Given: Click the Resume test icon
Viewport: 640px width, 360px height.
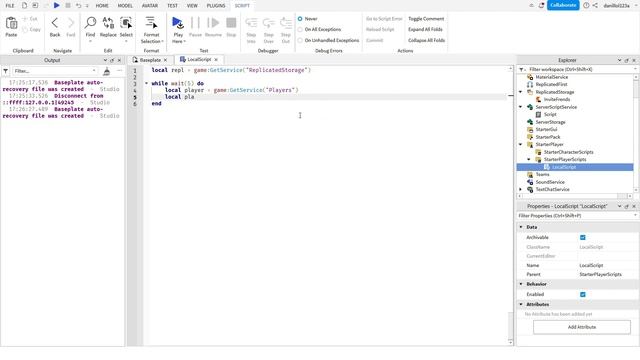Looking at the screenshot, I should [213, 23].
